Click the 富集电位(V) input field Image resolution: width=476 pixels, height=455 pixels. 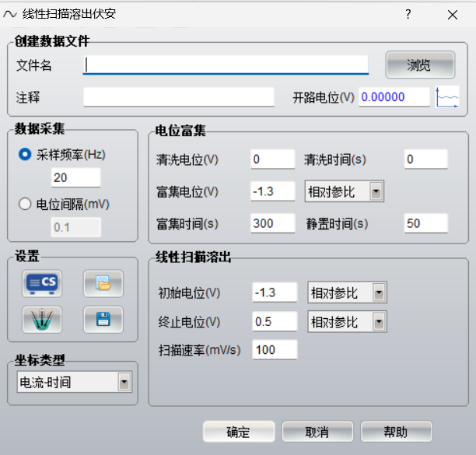pyautogui.click(x=272, y=191)
